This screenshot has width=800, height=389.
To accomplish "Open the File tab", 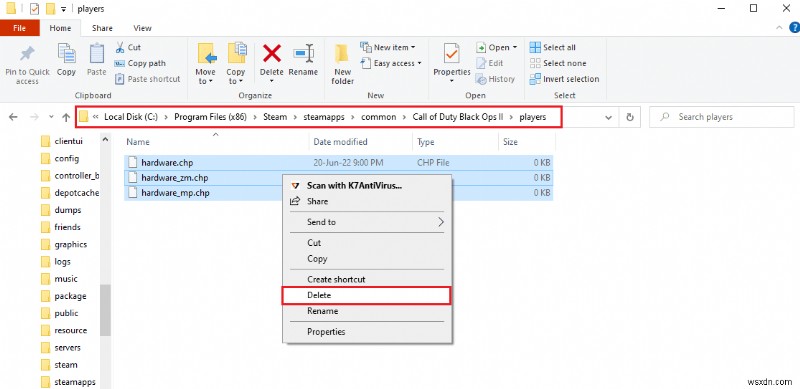I will [x=19, y=28].
